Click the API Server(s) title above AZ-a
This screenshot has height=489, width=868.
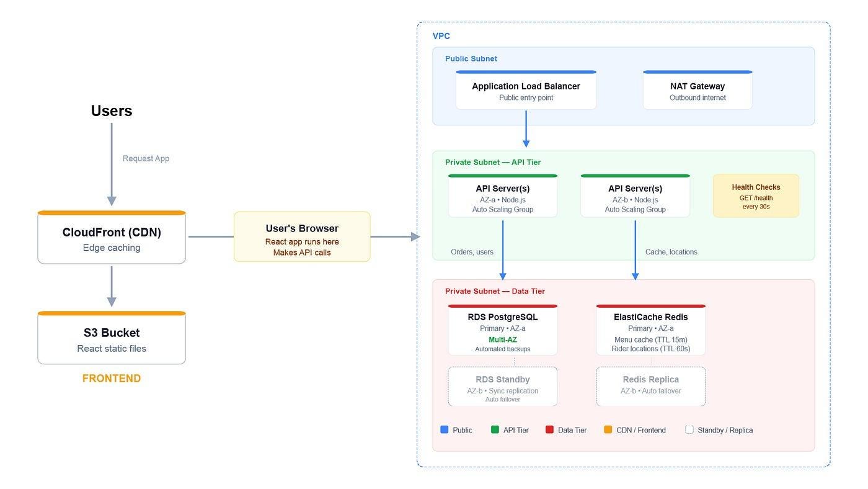pos(503,189)
